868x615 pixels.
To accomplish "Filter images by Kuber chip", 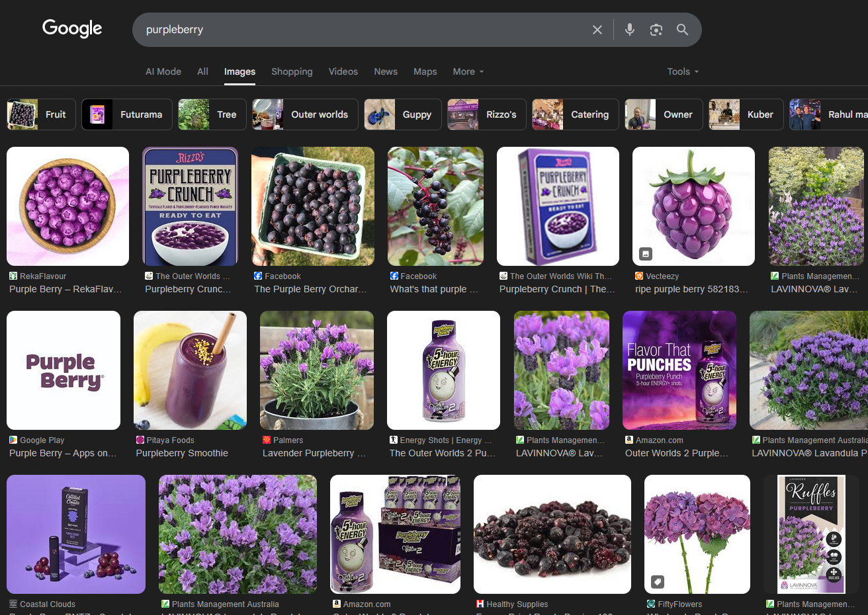I will click(x=746, y=114).
